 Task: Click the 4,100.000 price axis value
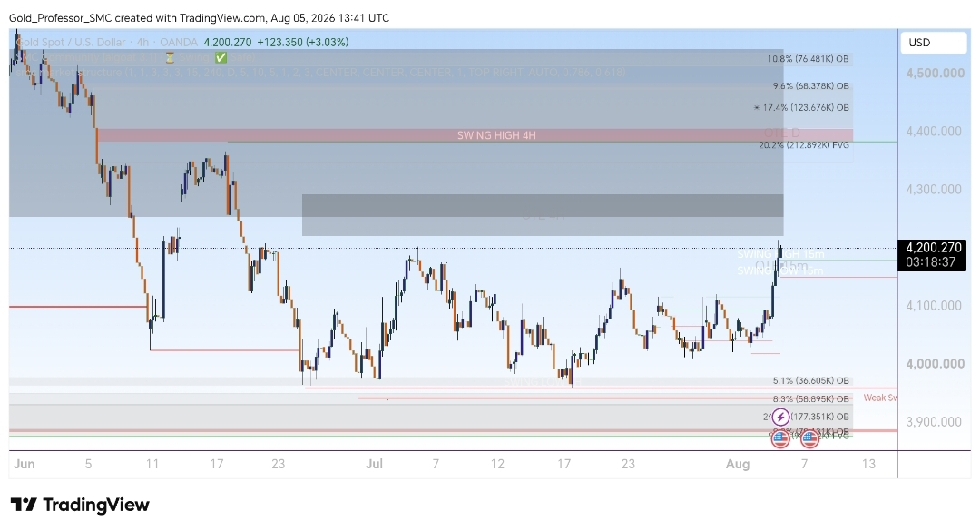[x=934, y=306]
